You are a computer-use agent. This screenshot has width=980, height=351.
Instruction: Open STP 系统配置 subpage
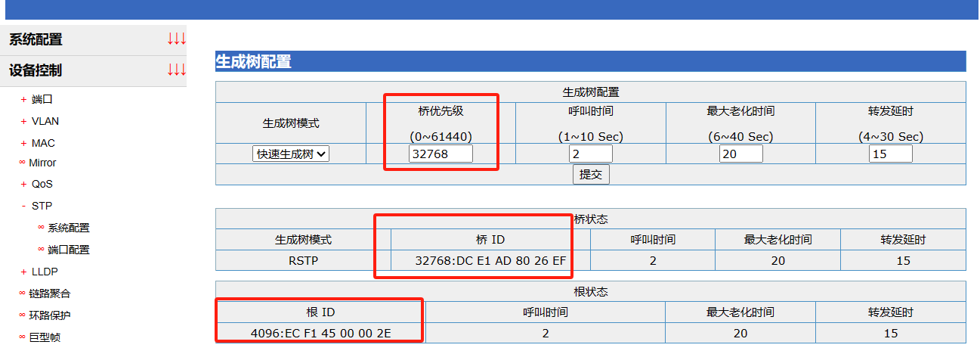click(x=68, y=228)
